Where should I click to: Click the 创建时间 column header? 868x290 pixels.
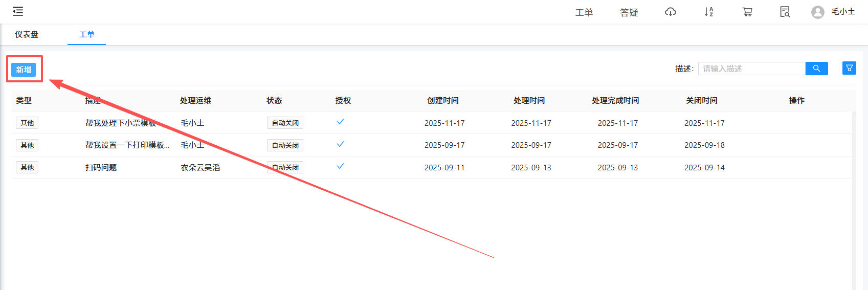point(443,100)
